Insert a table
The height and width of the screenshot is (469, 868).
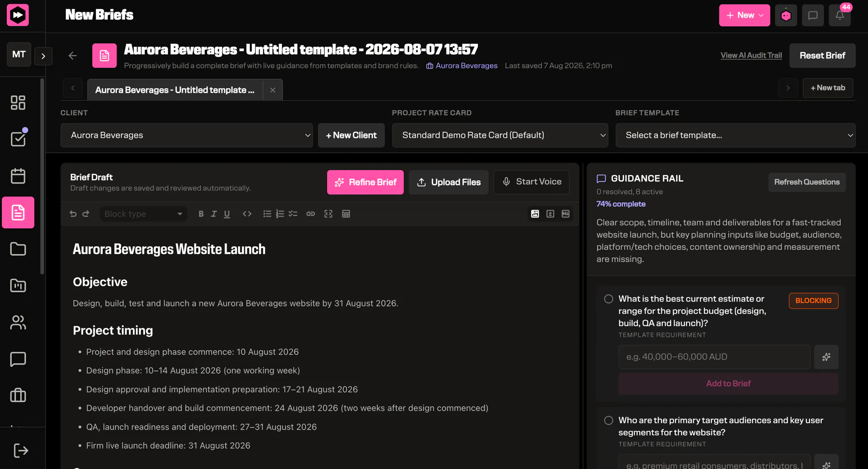coord(346,214)
